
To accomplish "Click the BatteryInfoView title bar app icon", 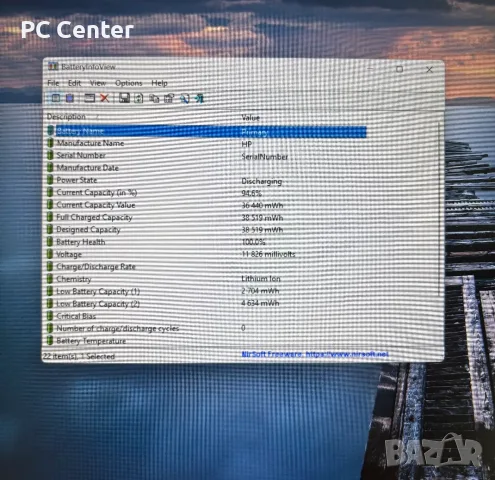I will [x=53, y=66].
